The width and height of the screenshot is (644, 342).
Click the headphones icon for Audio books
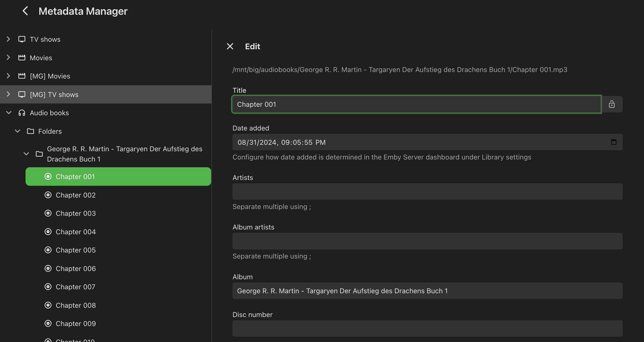[x=22, y=113]
